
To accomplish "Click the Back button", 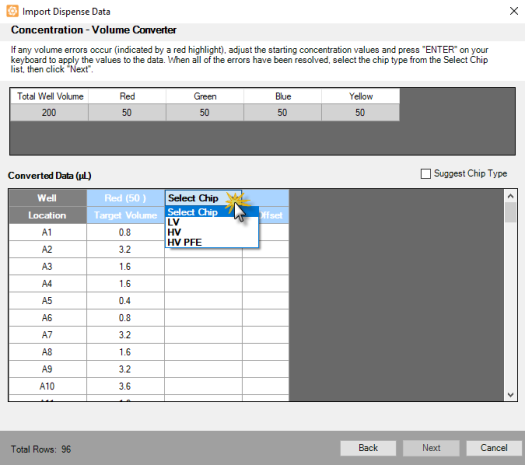I will [368, 448].
